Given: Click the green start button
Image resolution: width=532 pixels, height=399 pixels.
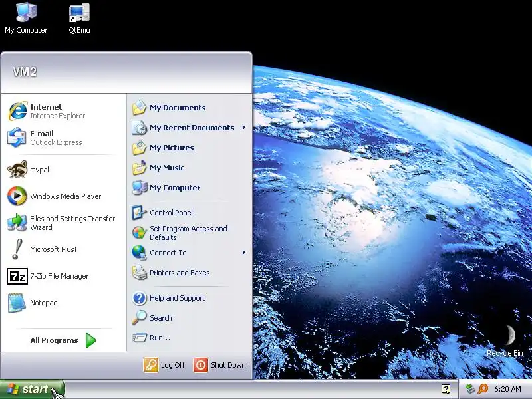Looking at the screenshot, I should click(32, 389).
